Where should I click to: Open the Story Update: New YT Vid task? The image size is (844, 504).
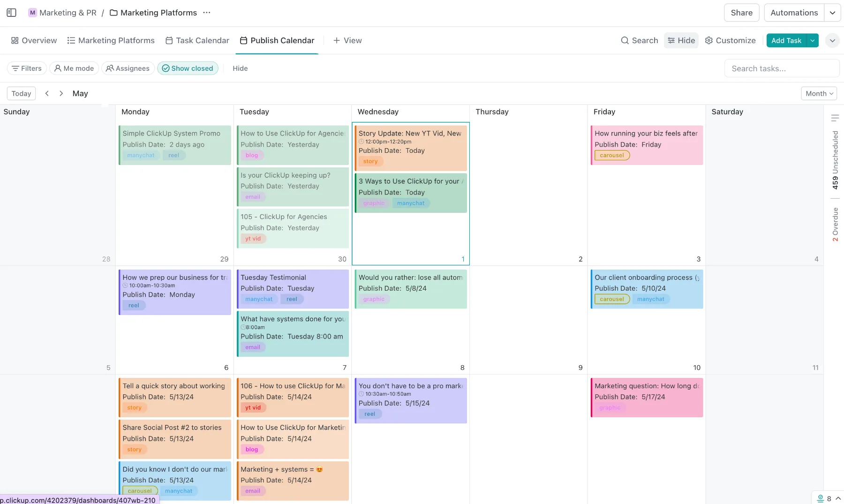(411, 148)
